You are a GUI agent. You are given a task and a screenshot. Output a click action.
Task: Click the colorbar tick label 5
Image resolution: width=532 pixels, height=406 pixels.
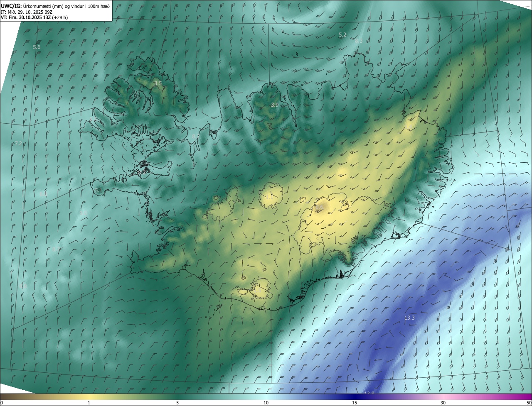pyautogui.click(x=177, y=403)
